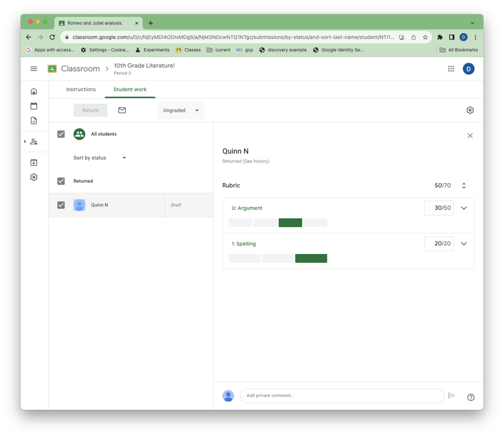Click the Add private comment field
504x437 pixels.
tap(342, 395)
